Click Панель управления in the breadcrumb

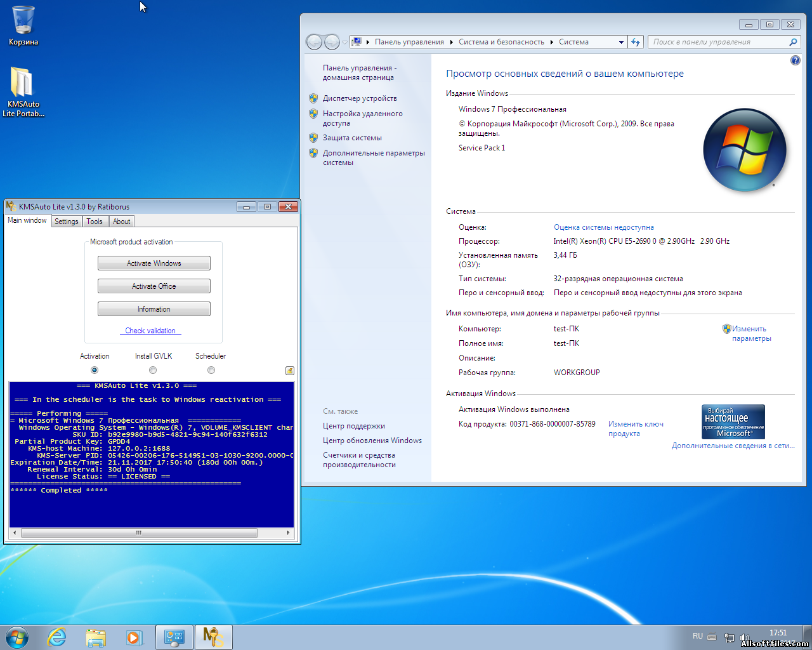(409, 42)
